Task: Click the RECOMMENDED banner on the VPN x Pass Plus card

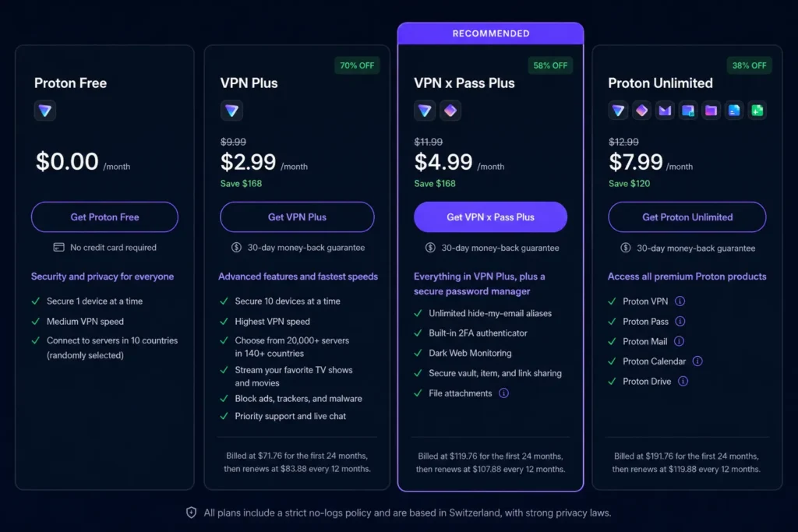Action: [x=490, y=33]
